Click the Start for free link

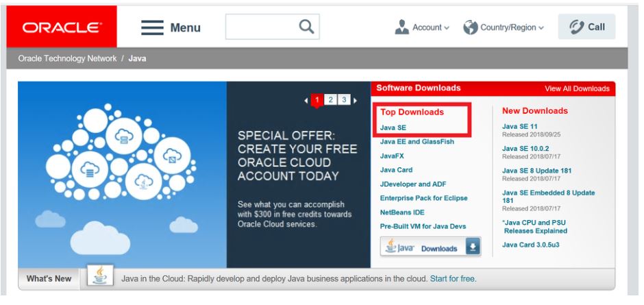[452, 279]
